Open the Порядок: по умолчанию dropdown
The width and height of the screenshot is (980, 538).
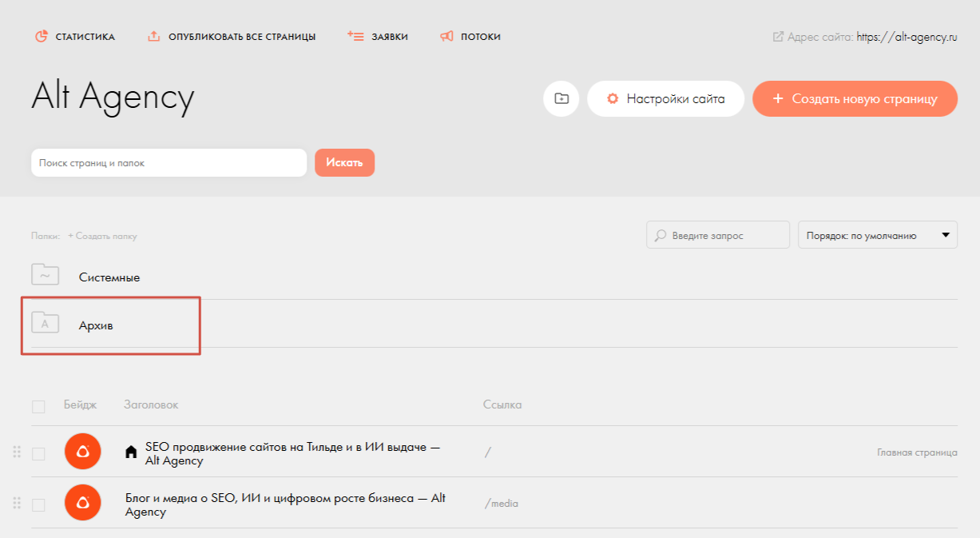(878, 235)
